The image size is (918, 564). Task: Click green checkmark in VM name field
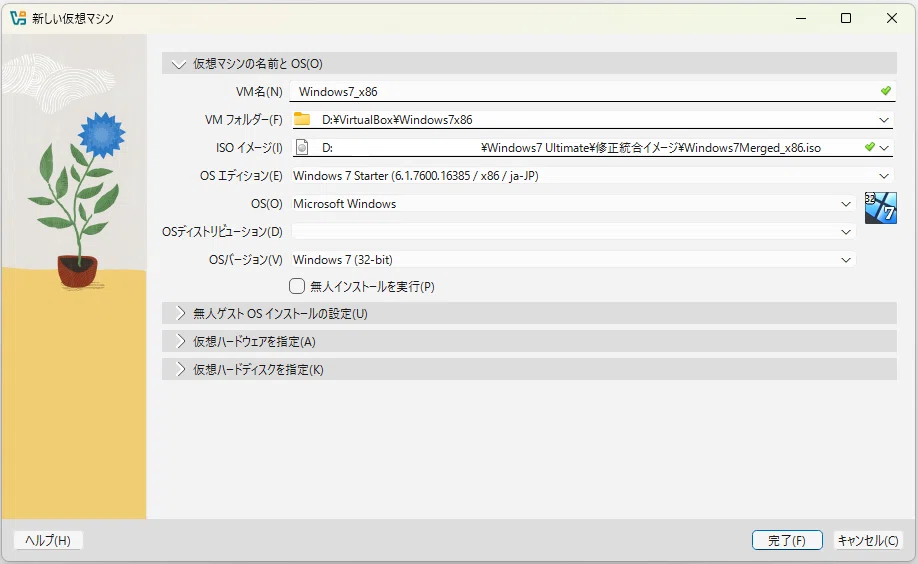coord(886,91)
